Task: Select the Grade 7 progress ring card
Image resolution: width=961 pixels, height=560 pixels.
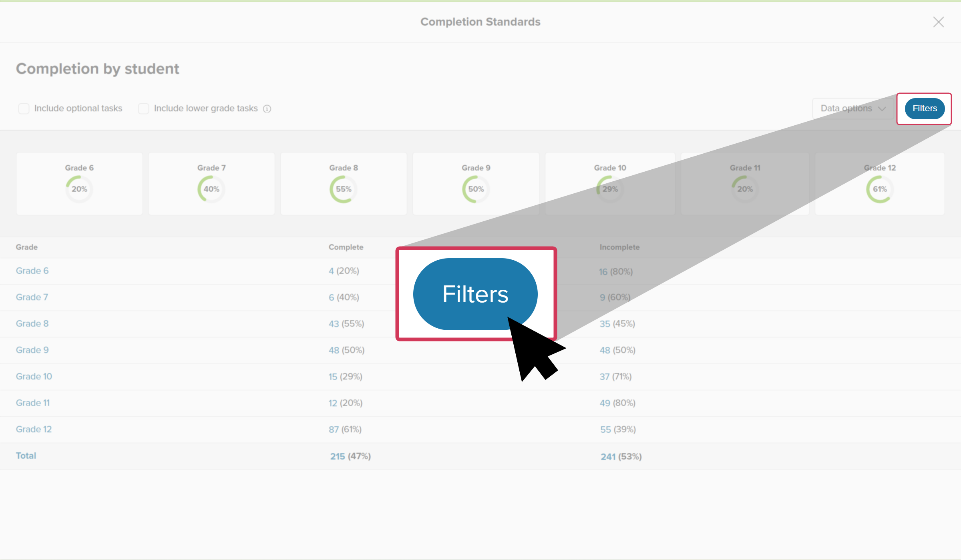Action: [x=211, y=183]
